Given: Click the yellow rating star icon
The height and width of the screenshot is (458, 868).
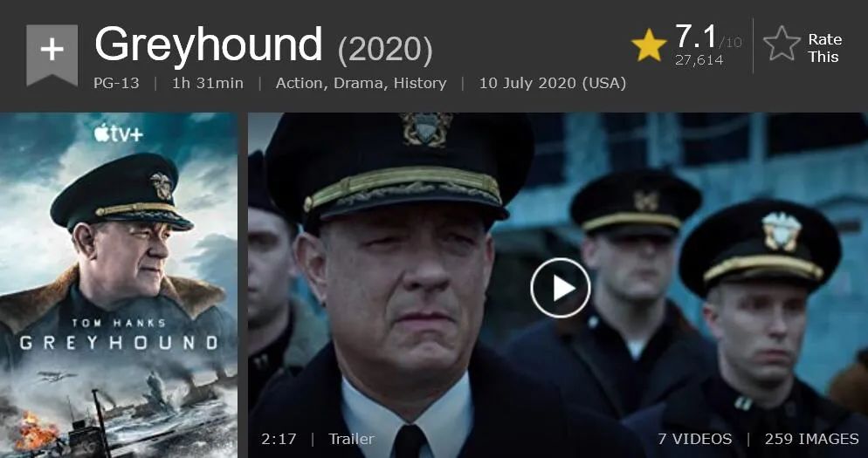Looking at the screenshot, I should coord(649,45).
